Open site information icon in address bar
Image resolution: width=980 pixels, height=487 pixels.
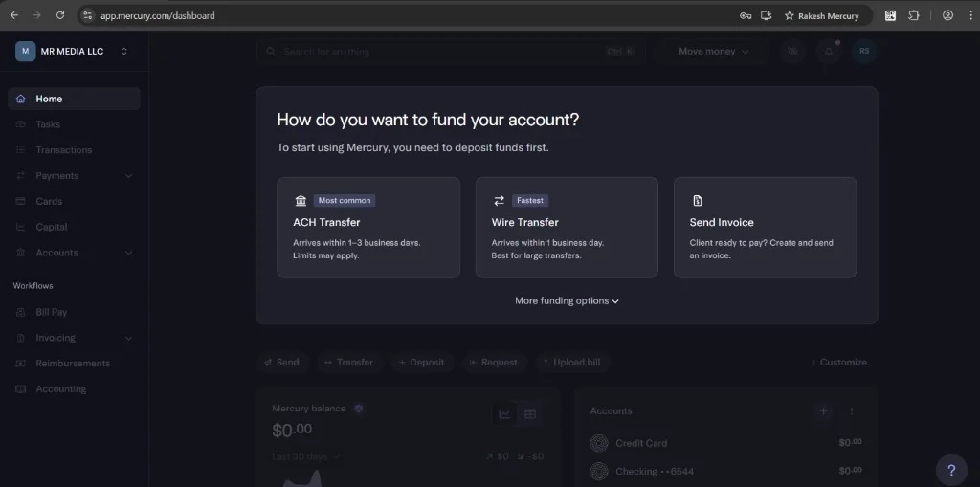click(87, 15)
